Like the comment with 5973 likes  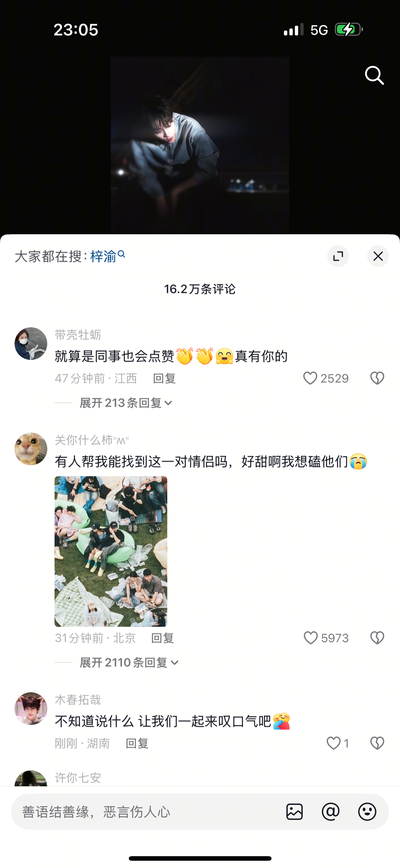311,638
